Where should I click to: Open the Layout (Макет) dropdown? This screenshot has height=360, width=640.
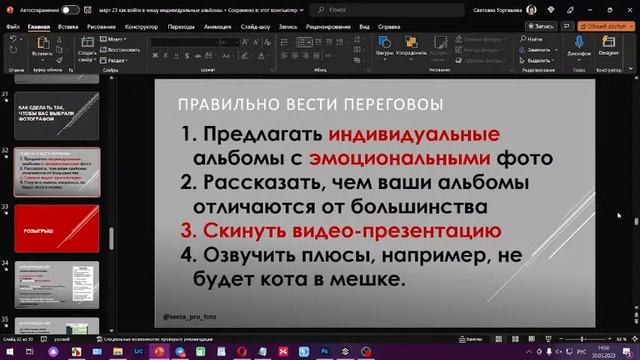(113, 39)
